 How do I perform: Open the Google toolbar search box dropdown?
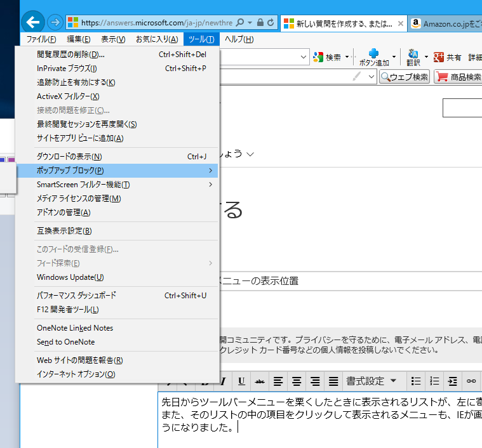click(303, 57)
